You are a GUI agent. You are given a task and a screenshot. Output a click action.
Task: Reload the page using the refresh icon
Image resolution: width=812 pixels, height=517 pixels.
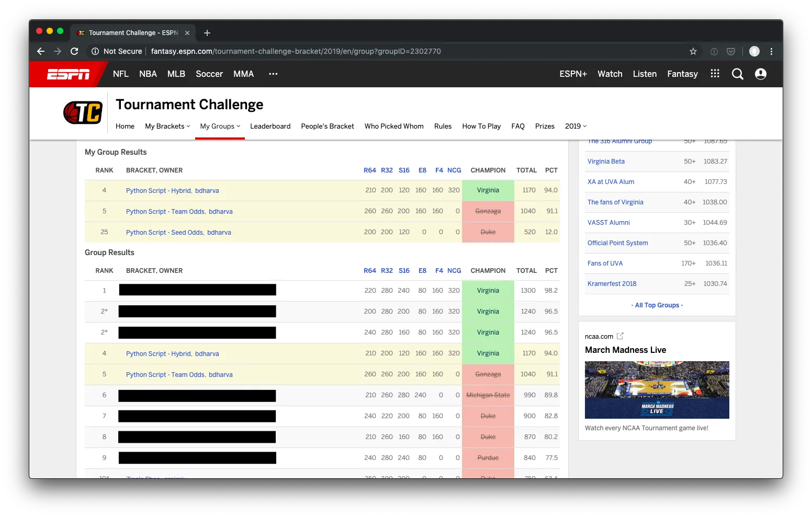click(x=74, y=51)
